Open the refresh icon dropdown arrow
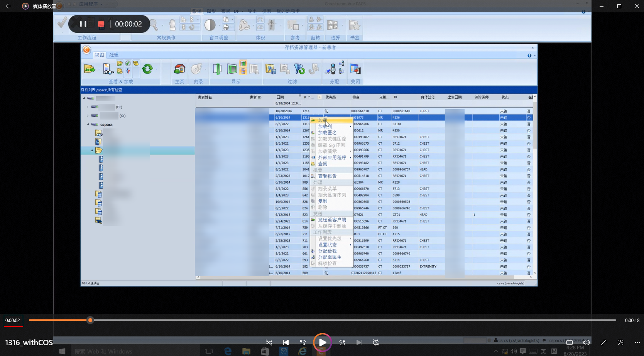The image size is (644, 356). [x=157, y=69]
